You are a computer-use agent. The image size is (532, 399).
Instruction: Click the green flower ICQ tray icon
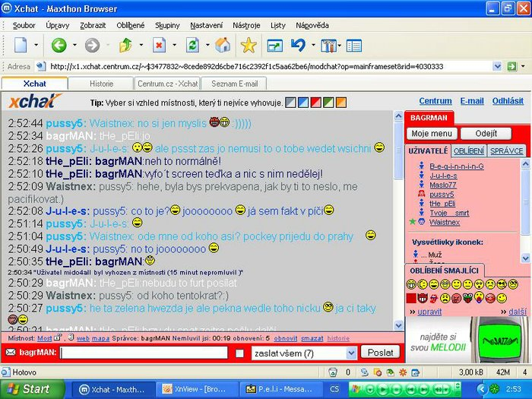point(494,389)
